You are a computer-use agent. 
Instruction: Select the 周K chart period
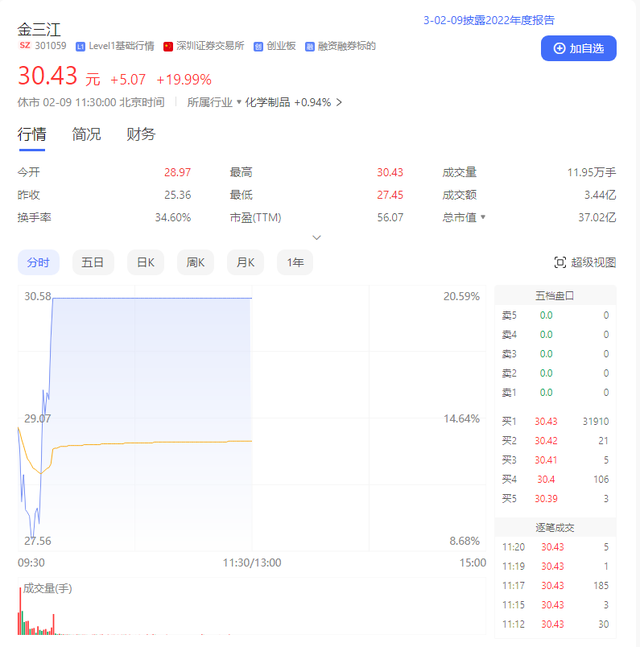click(195, 262)
